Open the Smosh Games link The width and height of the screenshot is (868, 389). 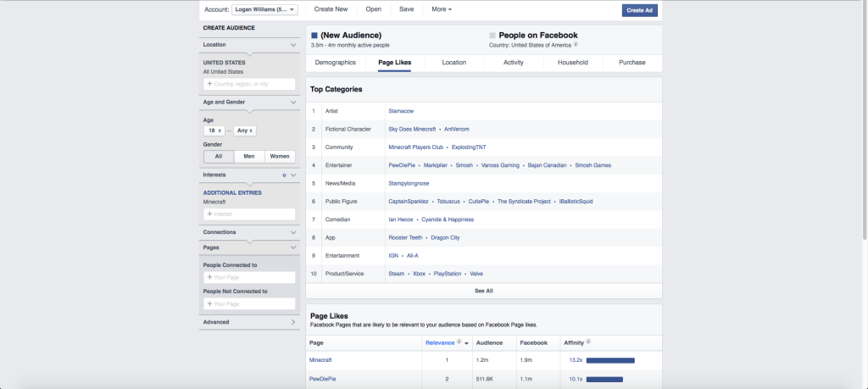pyautogui.click(x=593, y=165)
